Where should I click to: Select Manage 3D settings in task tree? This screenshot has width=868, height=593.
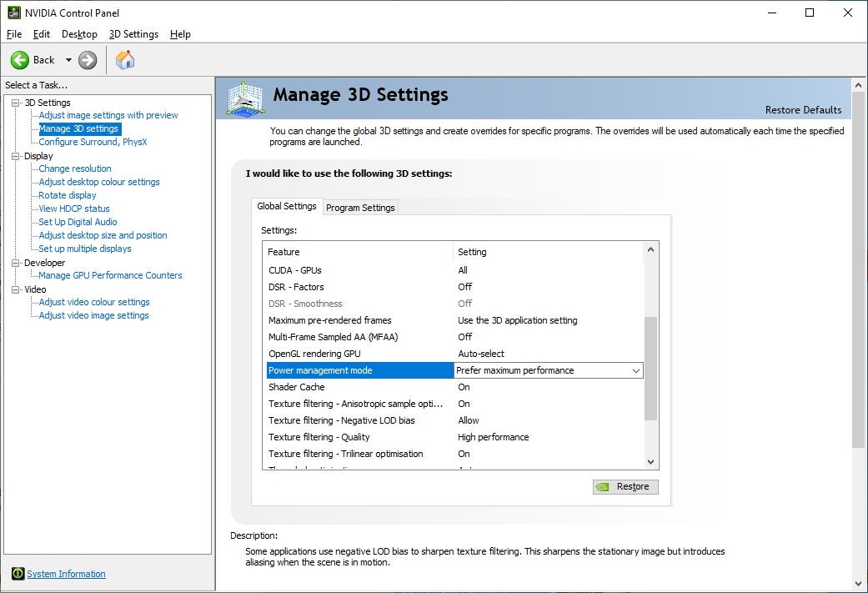[x=78, y=128]
